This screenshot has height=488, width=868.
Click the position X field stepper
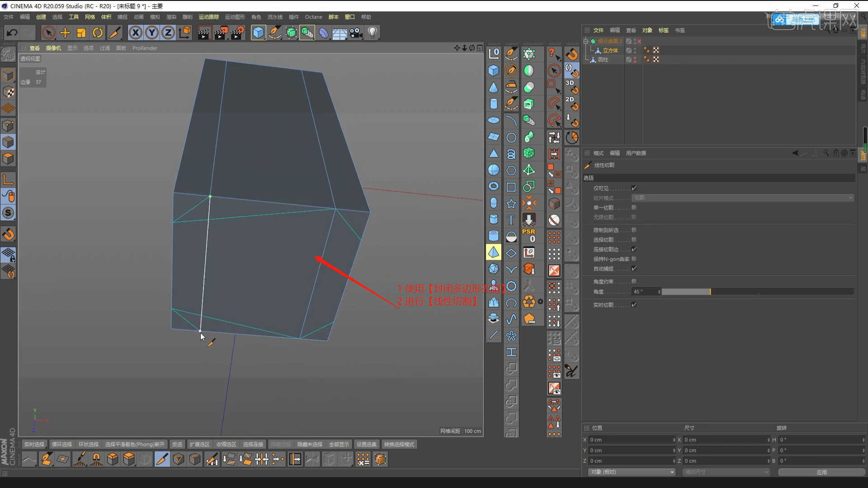[x=674, y=440]
